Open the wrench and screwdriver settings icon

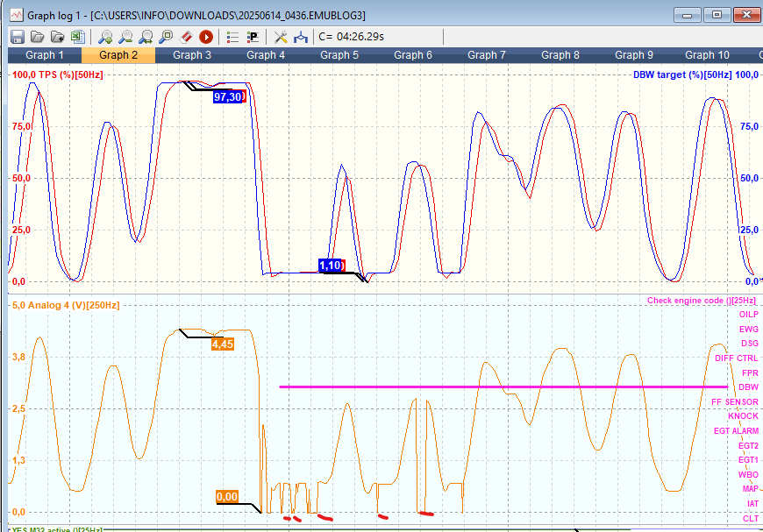click(x=281, y=37)
